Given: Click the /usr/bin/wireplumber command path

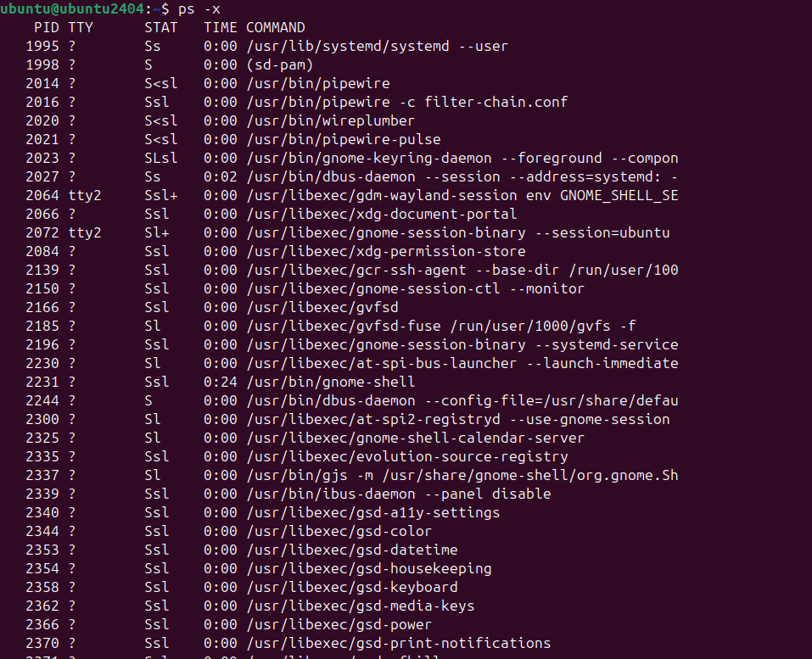Looking at the screenshot, I should pos(331,120).
